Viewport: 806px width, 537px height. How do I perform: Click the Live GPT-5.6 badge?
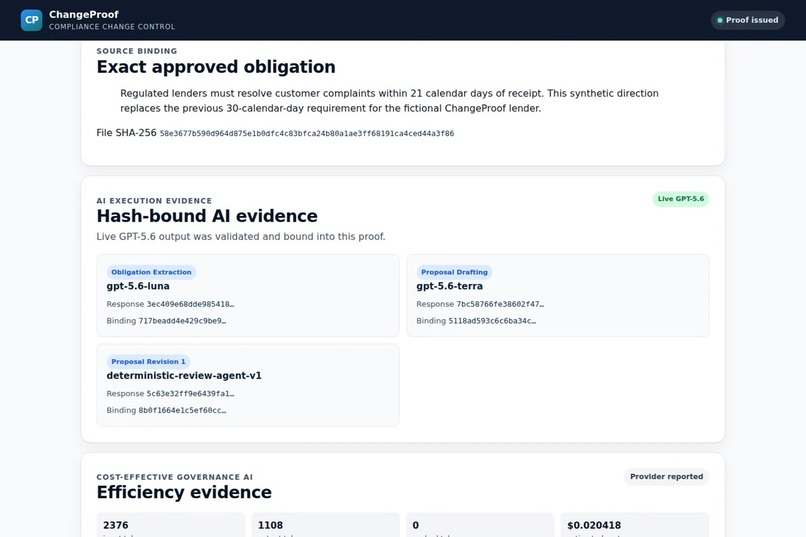pos(681,199)
